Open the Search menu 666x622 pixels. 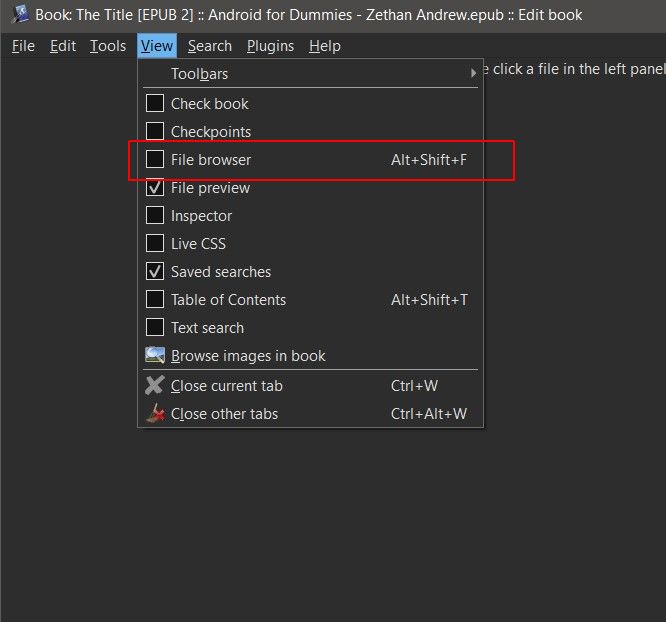coord(210,46)
